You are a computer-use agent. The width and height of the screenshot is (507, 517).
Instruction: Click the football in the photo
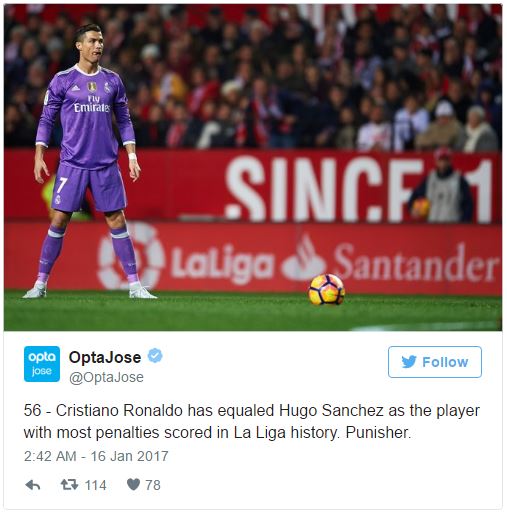pyautogui.click(x=326, y=289)
